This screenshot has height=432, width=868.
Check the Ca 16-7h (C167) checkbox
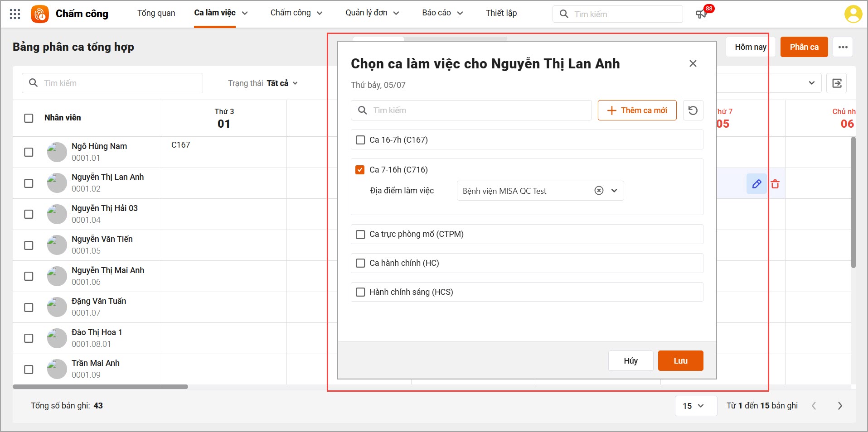pyautogui.click(x=360, y=140)
